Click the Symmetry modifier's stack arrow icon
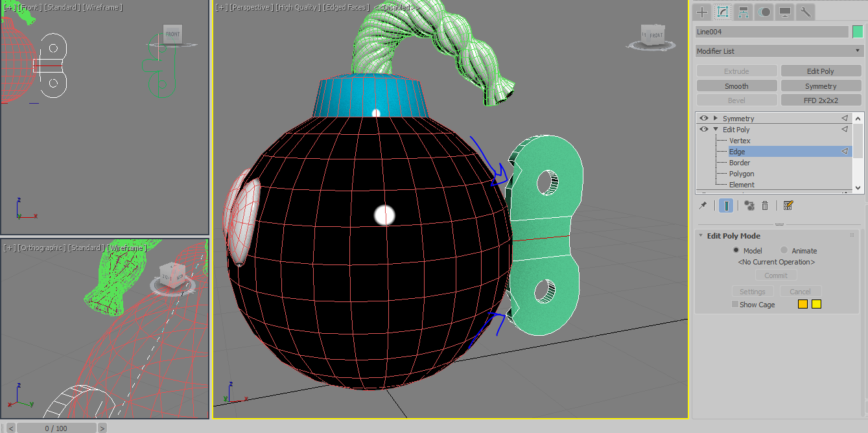The image size is (868, 433). coord(845,119)
